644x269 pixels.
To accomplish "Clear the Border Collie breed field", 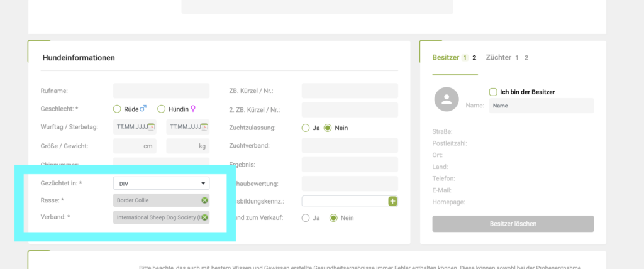I will [204, 200].
